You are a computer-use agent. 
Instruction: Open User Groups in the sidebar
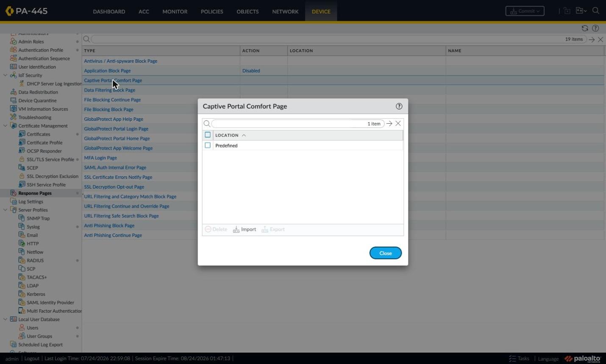[39, 336]
